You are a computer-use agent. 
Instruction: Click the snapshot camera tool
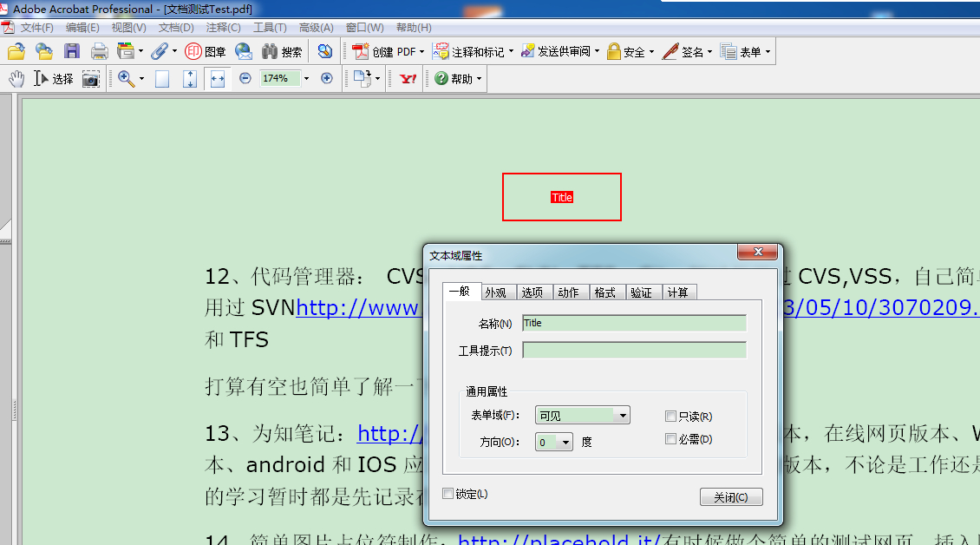91,79
